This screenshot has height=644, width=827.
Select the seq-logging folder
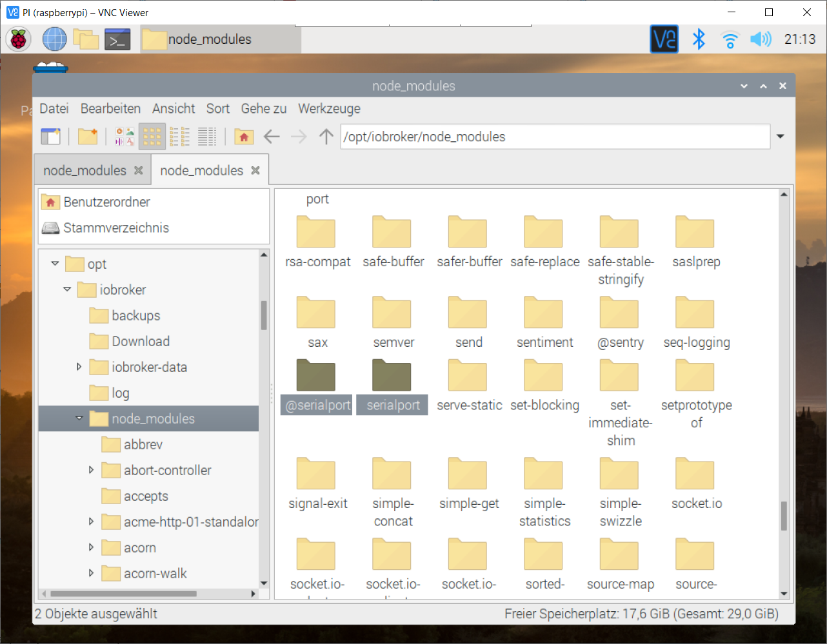(x=696, y=324)
